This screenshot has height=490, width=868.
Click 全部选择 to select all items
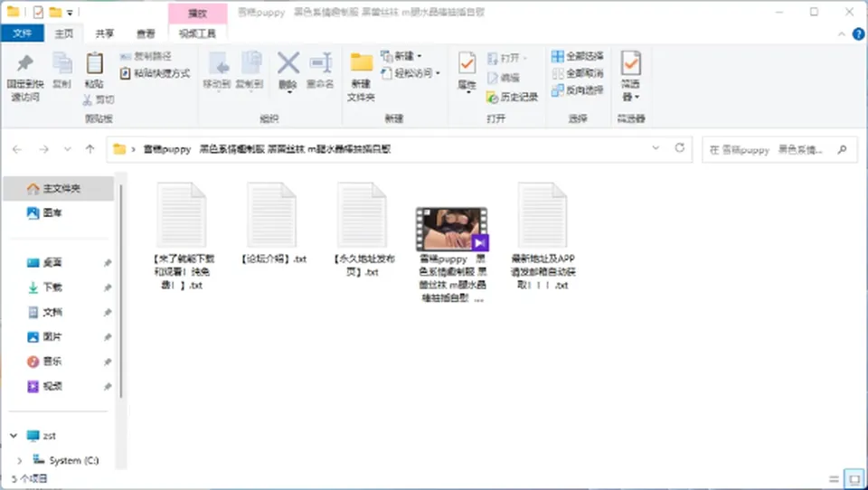tap(578, 56)
